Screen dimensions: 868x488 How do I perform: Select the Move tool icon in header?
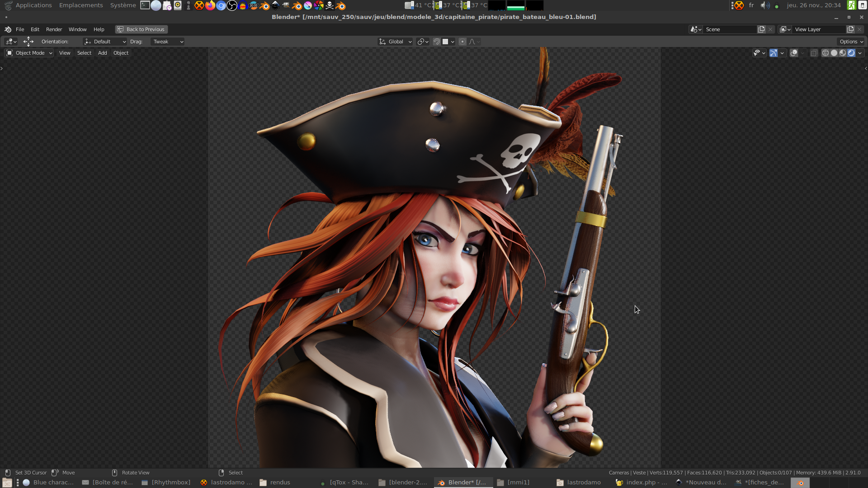28,42
